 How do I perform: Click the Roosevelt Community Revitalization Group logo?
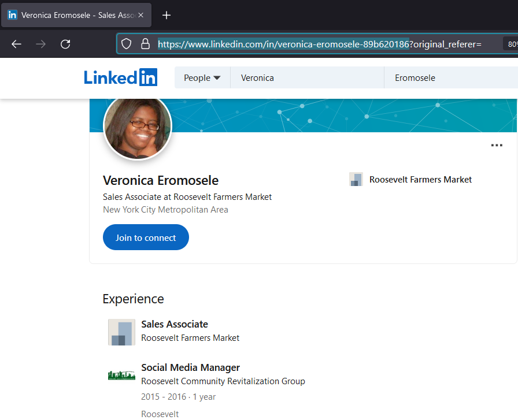pos(121,375)
